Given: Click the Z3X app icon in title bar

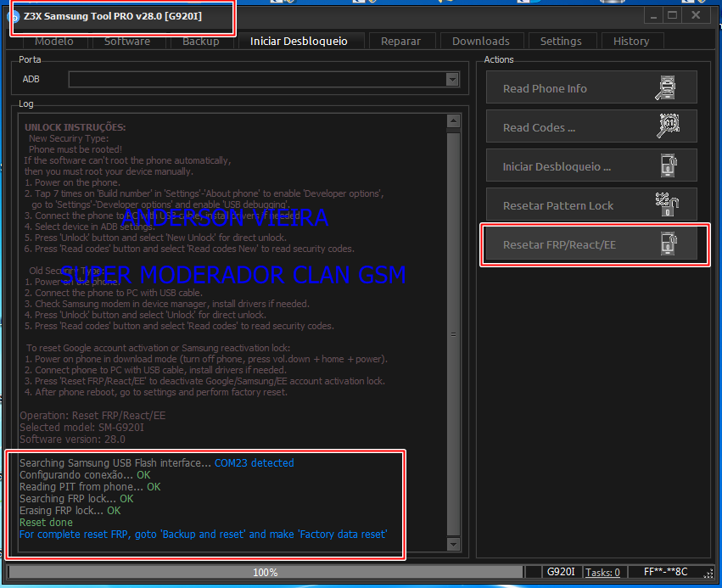Looking at the screenshot, I should pyautogui.click(x=14, y=17).
